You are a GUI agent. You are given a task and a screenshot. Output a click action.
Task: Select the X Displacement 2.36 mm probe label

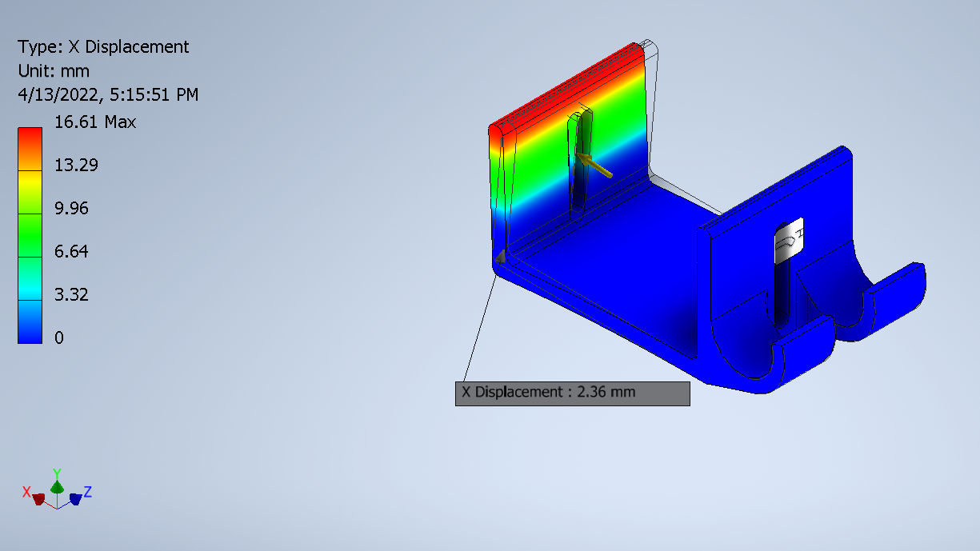(x=572, y=393)
